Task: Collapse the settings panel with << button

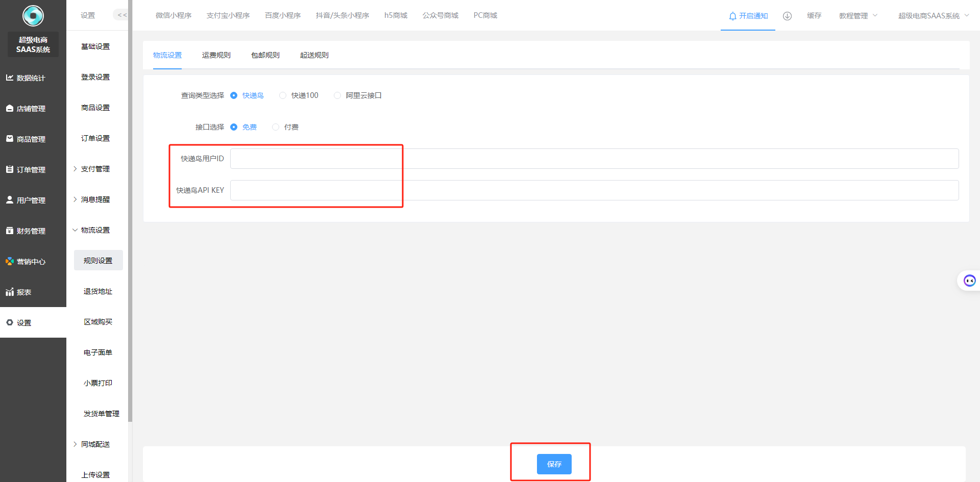Action: 122,15
